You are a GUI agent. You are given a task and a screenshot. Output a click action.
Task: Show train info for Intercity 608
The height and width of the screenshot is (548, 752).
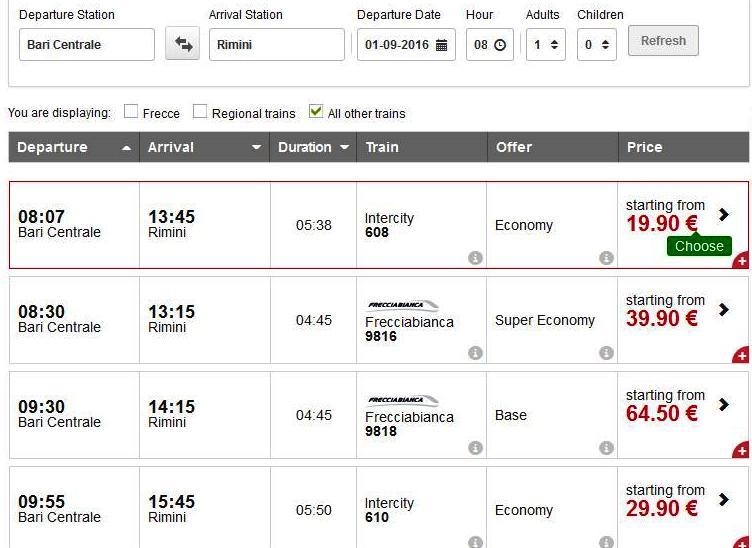click(x=475, y=258)
